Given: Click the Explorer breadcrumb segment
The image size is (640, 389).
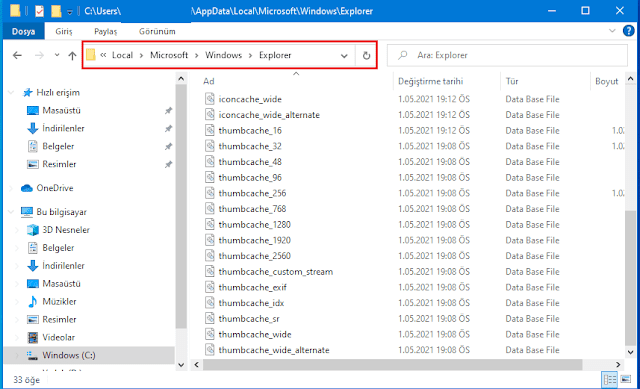Looking at the screenshot, I should (275, 55).
